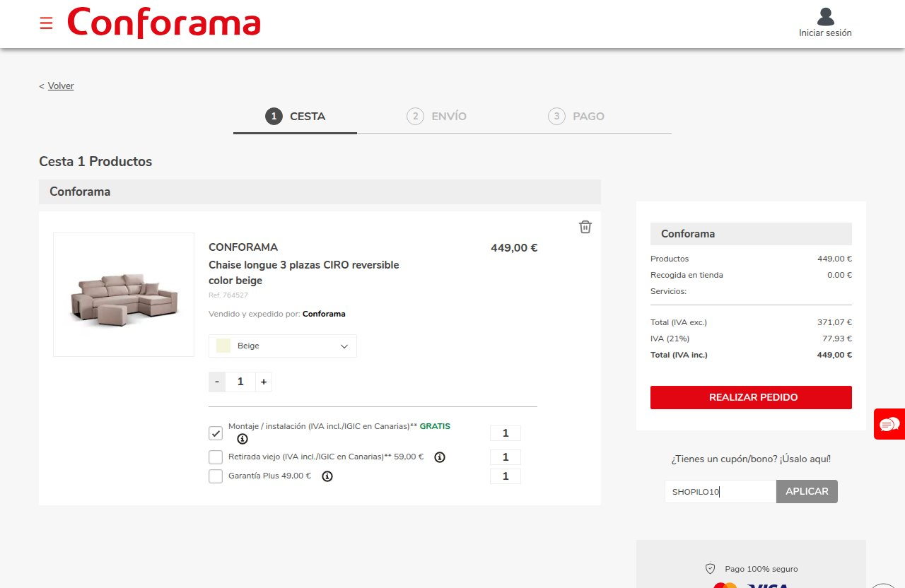Screen dimensions: 905x588
Task: Click REALIZAR PEDIDO button
Action: (x=751, y=397)
